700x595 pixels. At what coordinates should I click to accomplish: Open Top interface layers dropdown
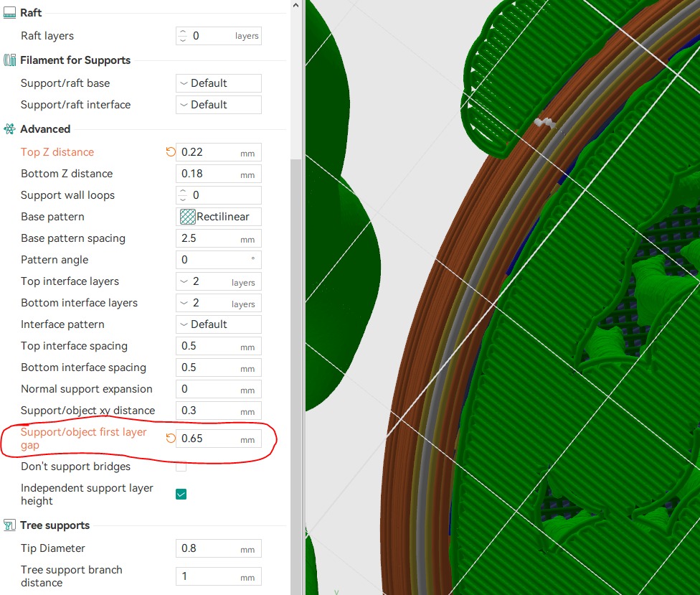(x=218, y=281)
